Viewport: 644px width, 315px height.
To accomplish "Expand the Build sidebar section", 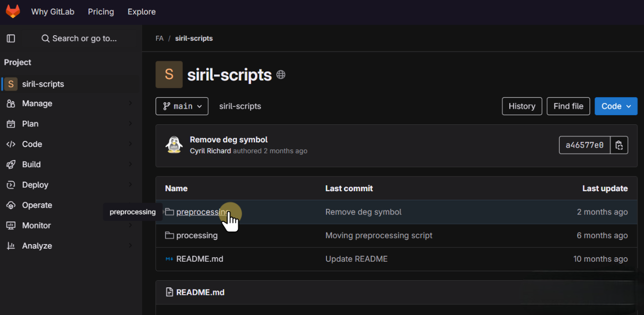I will coord(31,165).
